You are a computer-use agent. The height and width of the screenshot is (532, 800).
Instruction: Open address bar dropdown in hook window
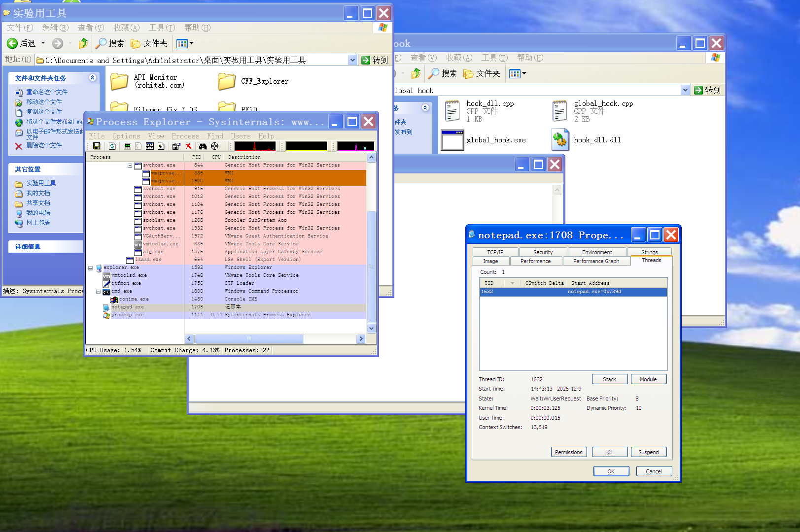point(685,90)
